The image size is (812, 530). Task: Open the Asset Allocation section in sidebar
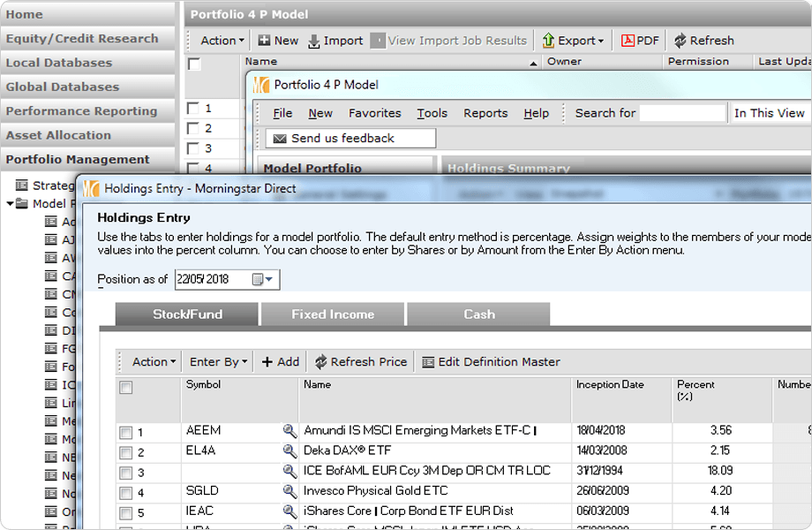pos(58,135)
